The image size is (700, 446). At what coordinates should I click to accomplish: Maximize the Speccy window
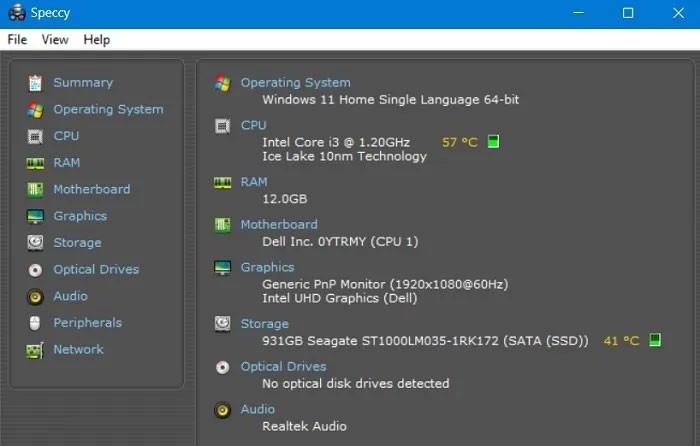click(628, 13)
